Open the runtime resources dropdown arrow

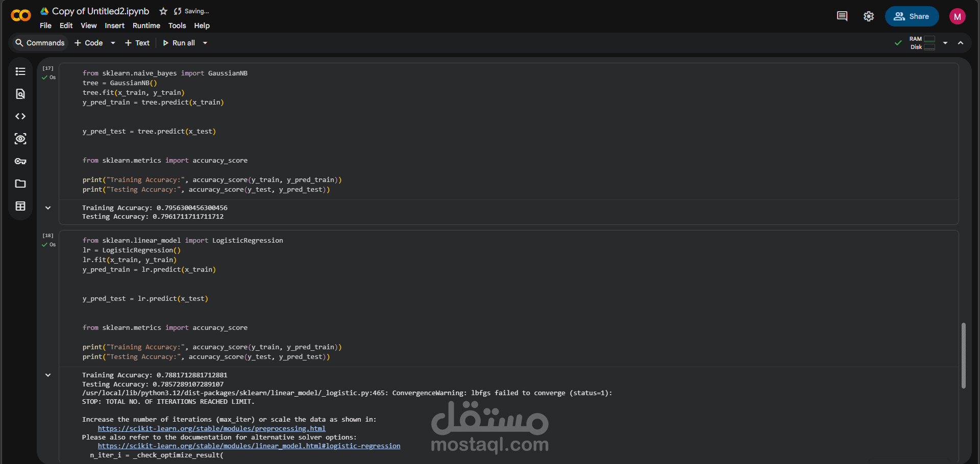coord(945,43)
